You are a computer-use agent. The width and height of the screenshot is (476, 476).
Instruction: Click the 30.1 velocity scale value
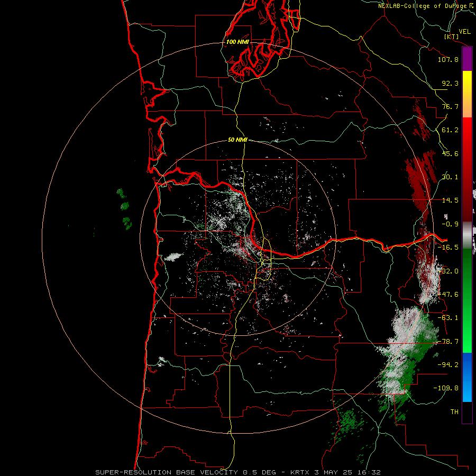click(450, 177)
